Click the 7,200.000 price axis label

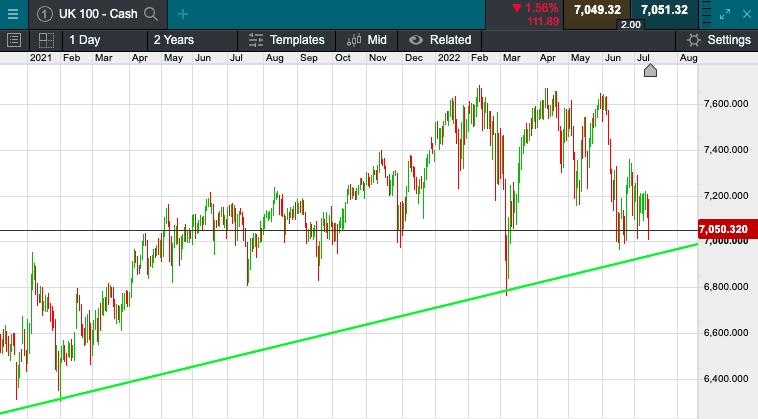pos(726,195)
